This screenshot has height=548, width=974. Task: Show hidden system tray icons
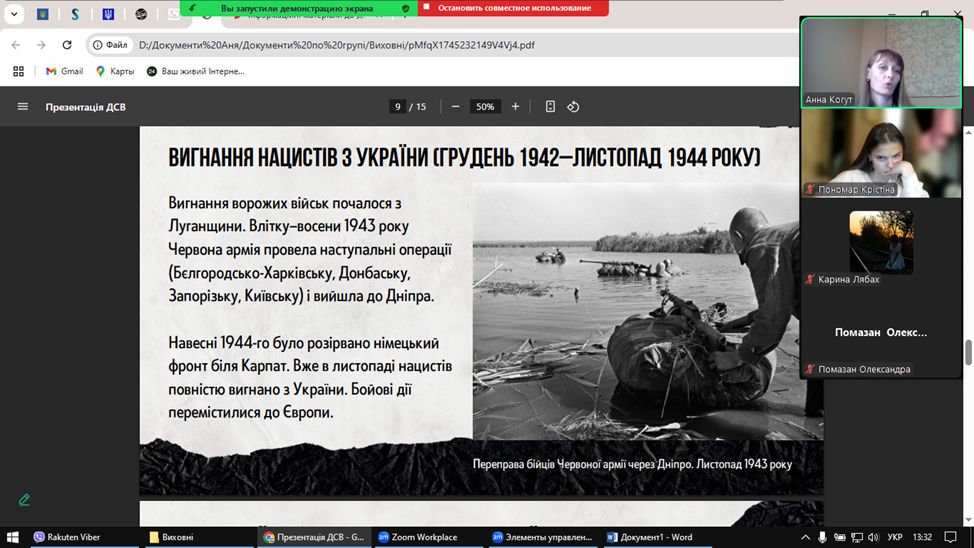tap(803, 537)
